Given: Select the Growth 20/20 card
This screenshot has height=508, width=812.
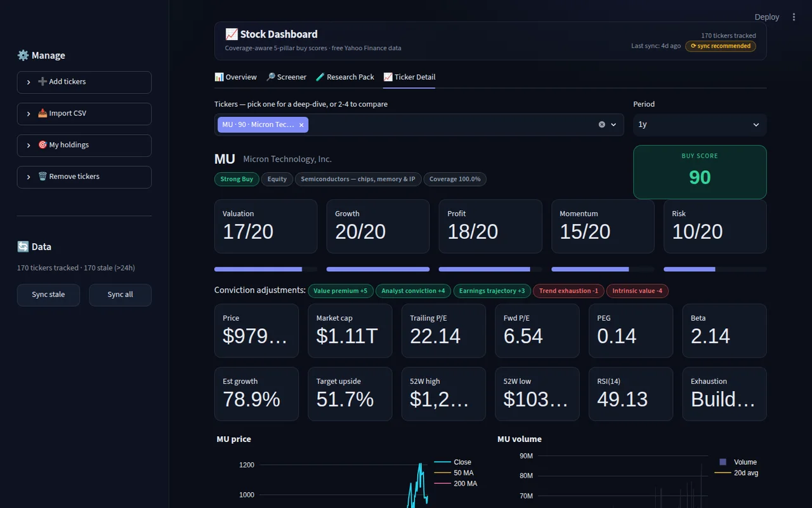Looking at the screenshot, I should 378,227.
